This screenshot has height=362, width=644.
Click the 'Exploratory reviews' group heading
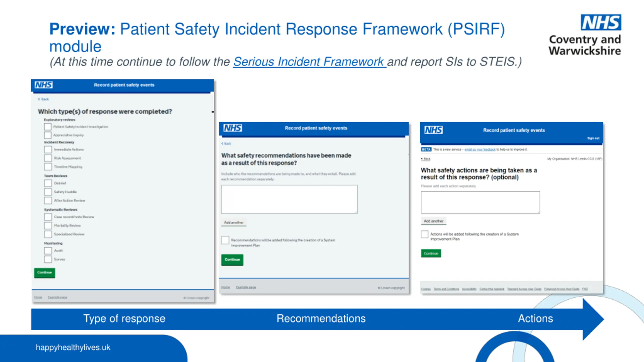point(59,120)
